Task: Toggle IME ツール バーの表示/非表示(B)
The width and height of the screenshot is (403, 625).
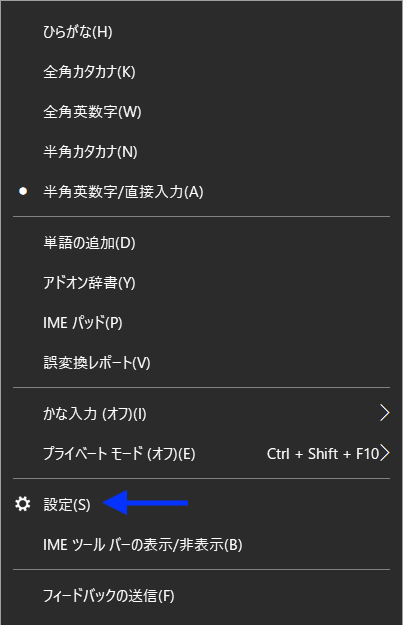Action: (x=201, y=544)
